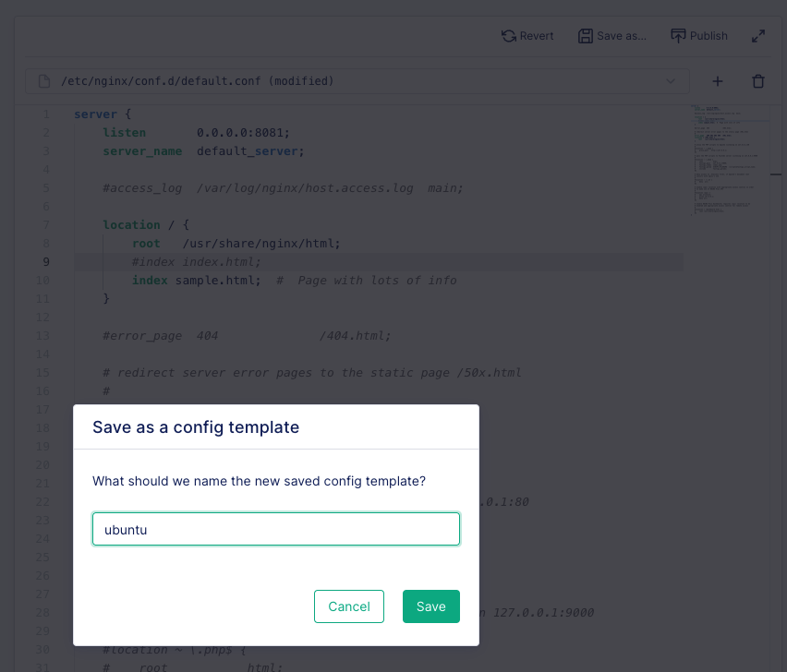Viewport: 787px width, 672px height.
Task: Click the '0.0.0.0:8081;' listen value
Action: click(244, 133)
